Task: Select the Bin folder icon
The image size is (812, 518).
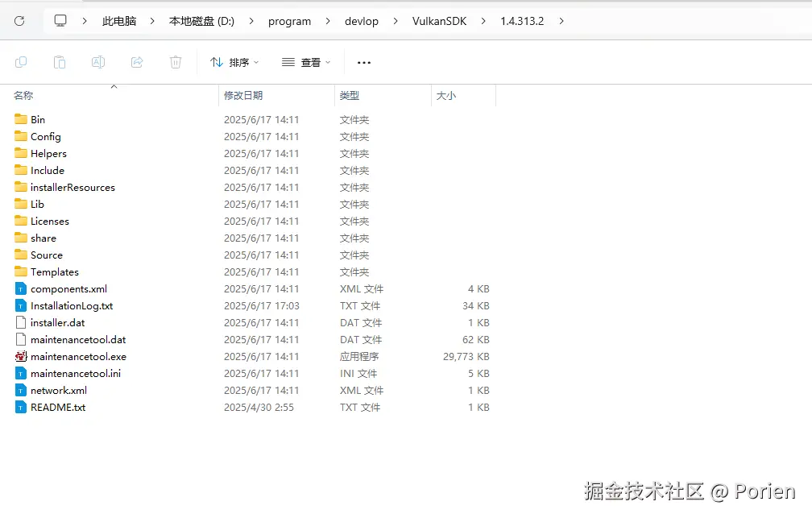Action: click(x=21, y=119)
